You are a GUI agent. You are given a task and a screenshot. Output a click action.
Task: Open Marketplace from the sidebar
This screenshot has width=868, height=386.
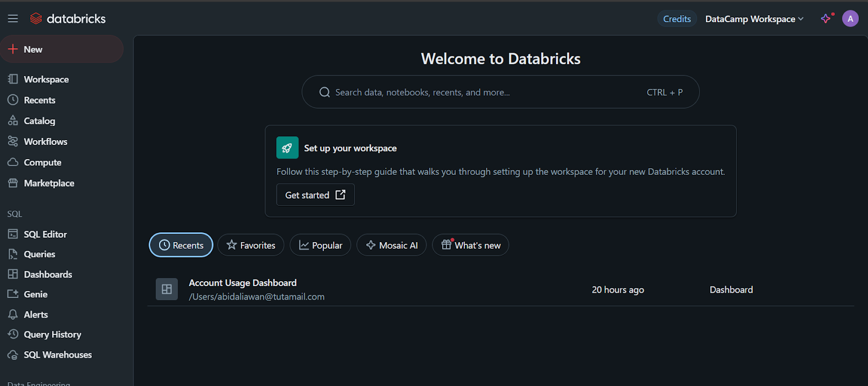[x=49, y=183]
